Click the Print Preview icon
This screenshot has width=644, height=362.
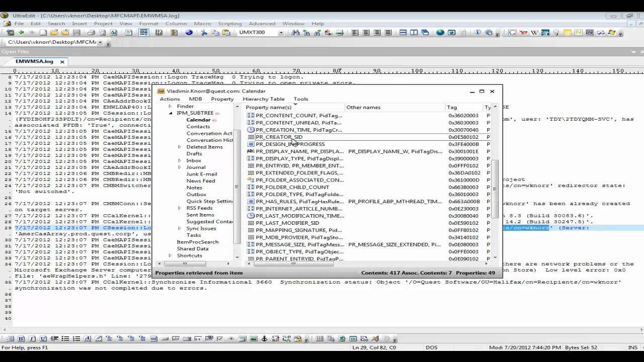pos(102,33)
